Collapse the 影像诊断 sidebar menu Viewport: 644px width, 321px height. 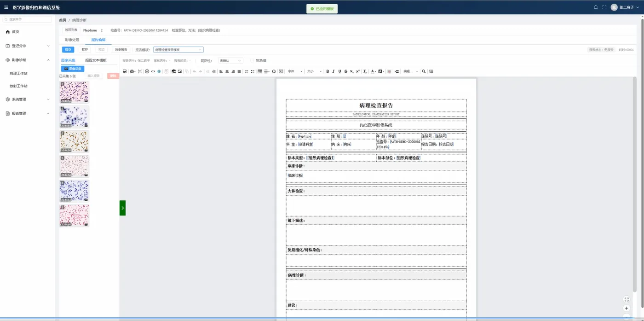[27, 60]
